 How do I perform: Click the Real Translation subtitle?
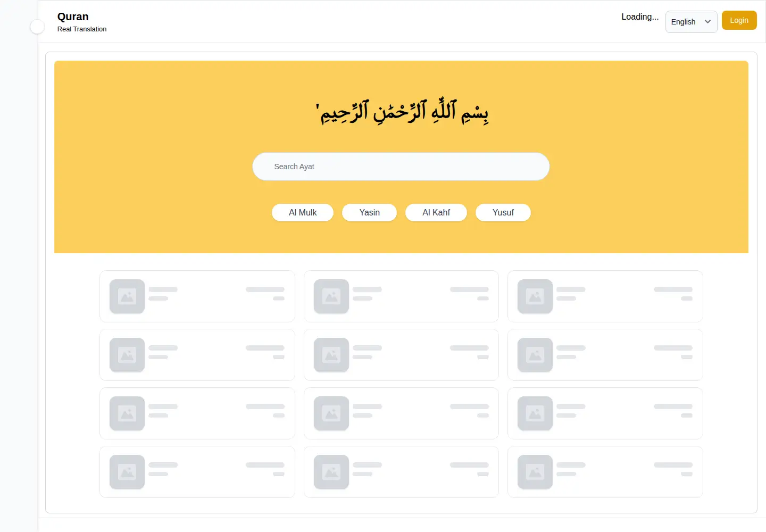point(82,29)
